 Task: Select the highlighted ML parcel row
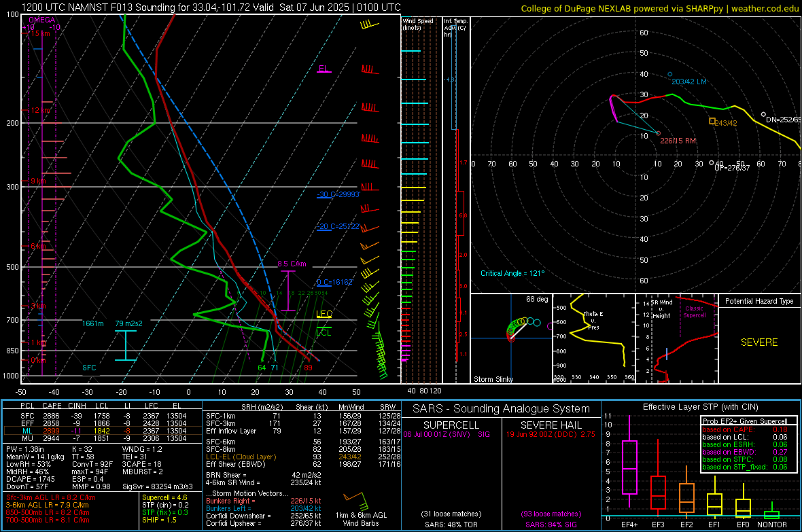click(103, 431)
